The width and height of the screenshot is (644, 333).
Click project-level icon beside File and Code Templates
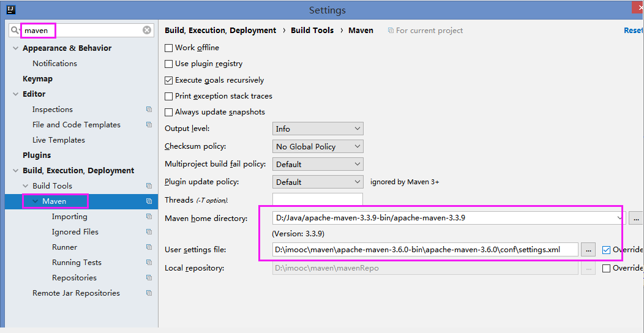pyautogui.click(x=149, y=125)
